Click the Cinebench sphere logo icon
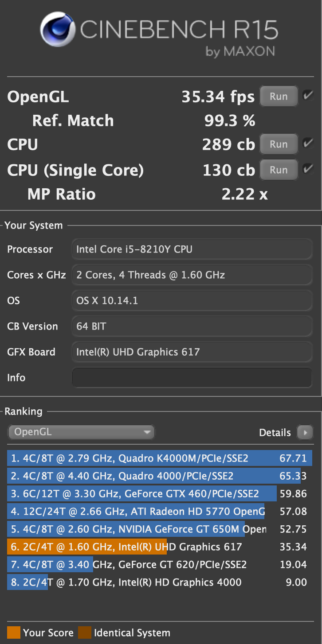 tap(58, 30)
